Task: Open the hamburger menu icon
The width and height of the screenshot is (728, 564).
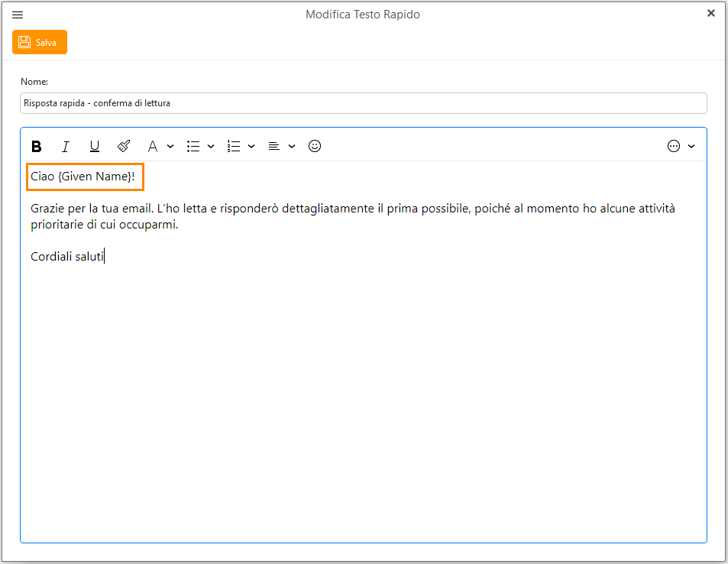Action: point(18,15)
